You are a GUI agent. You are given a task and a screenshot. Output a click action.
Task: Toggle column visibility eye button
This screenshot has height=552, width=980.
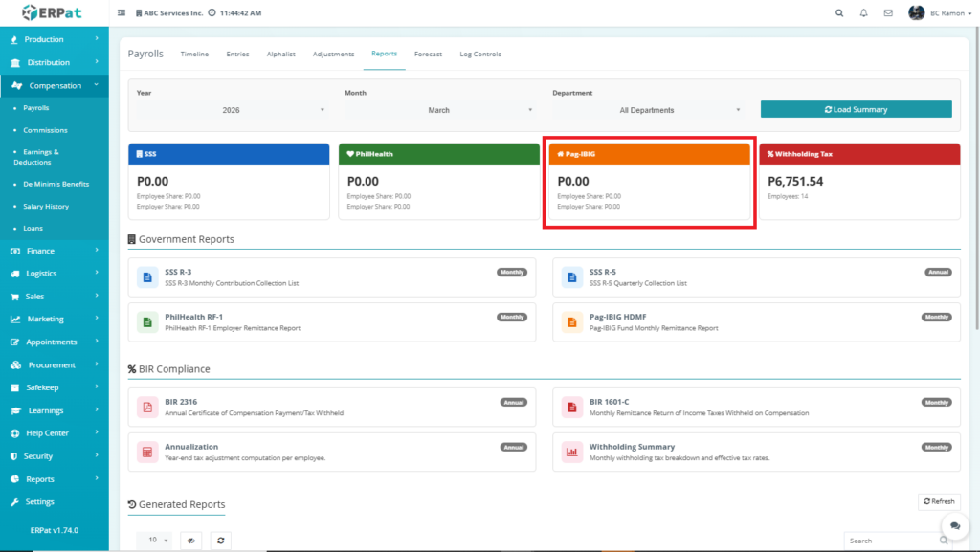coord(191,541)
